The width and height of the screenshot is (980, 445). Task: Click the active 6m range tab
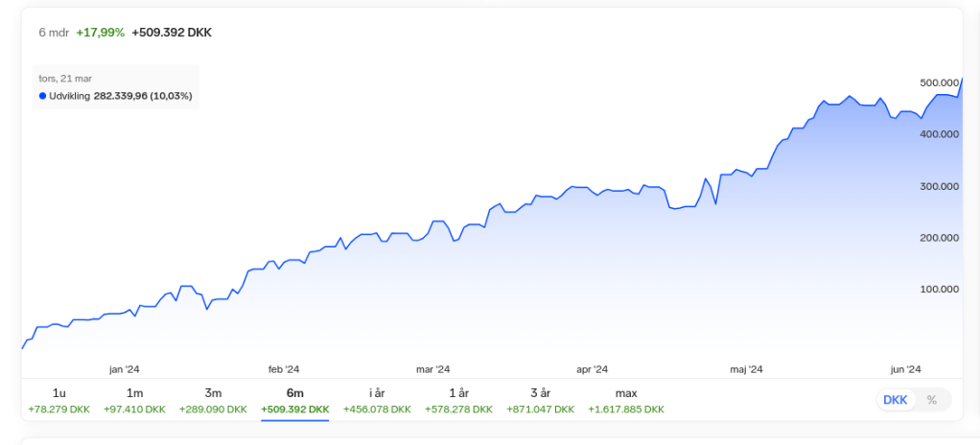294,400
